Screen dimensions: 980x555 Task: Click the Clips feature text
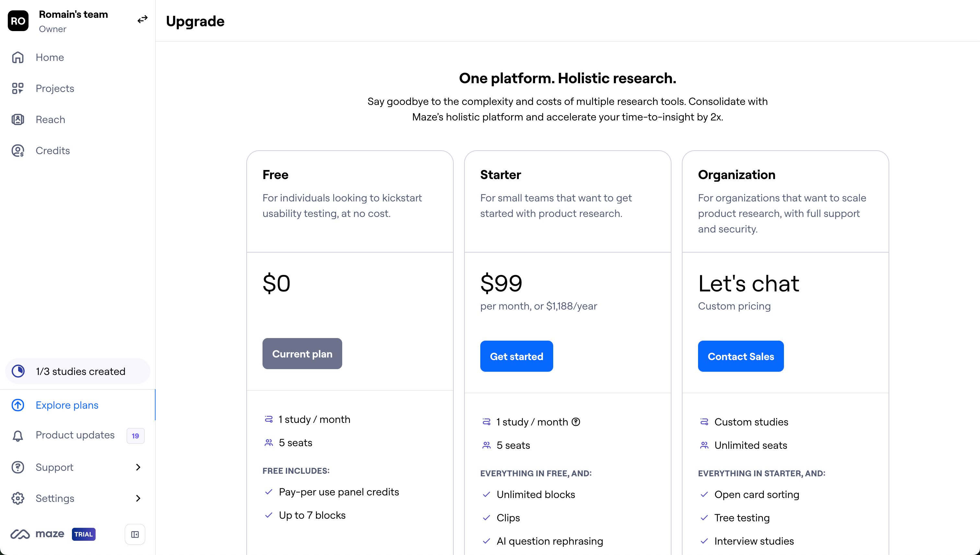pos(508,518)
